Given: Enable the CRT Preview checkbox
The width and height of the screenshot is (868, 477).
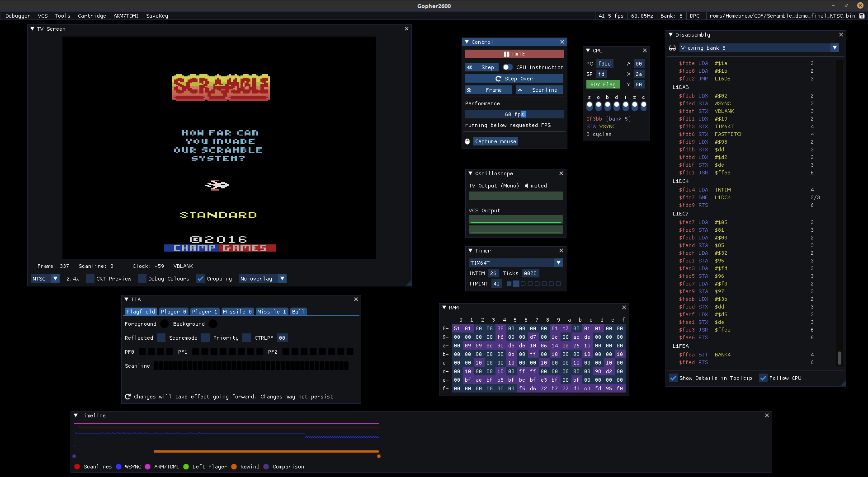Looking at the screenshot, I should 90,279.
